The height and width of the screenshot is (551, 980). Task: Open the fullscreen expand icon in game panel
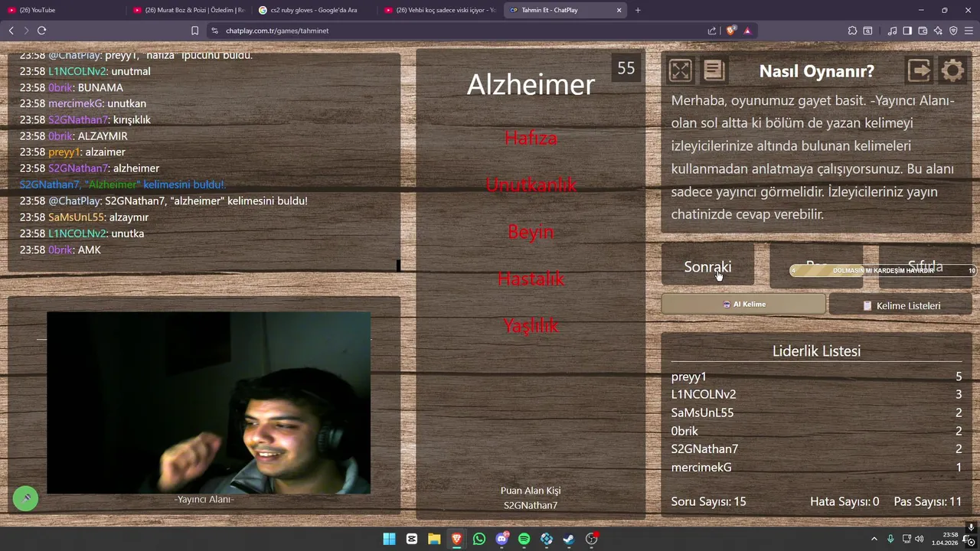680,70
